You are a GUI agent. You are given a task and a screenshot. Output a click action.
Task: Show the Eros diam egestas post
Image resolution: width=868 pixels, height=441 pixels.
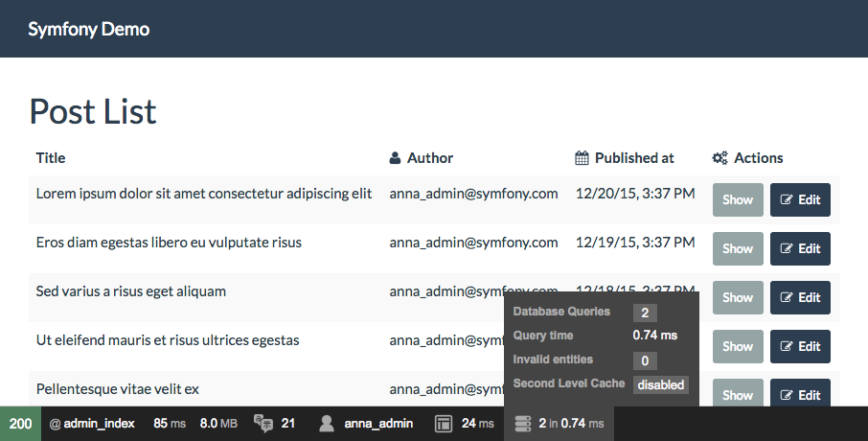click(738, 248)
